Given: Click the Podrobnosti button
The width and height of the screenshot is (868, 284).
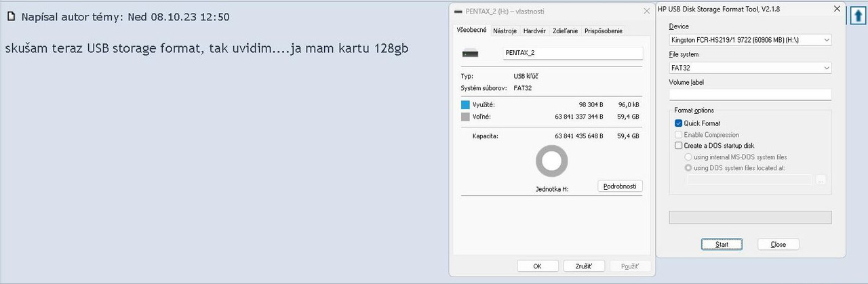Looking at the screenshot, I should (x=620, y=186).
